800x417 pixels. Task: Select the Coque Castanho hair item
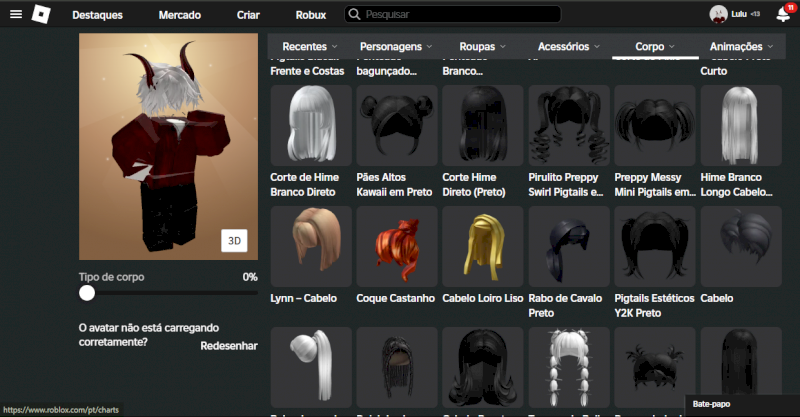click(x=397, y=247)
